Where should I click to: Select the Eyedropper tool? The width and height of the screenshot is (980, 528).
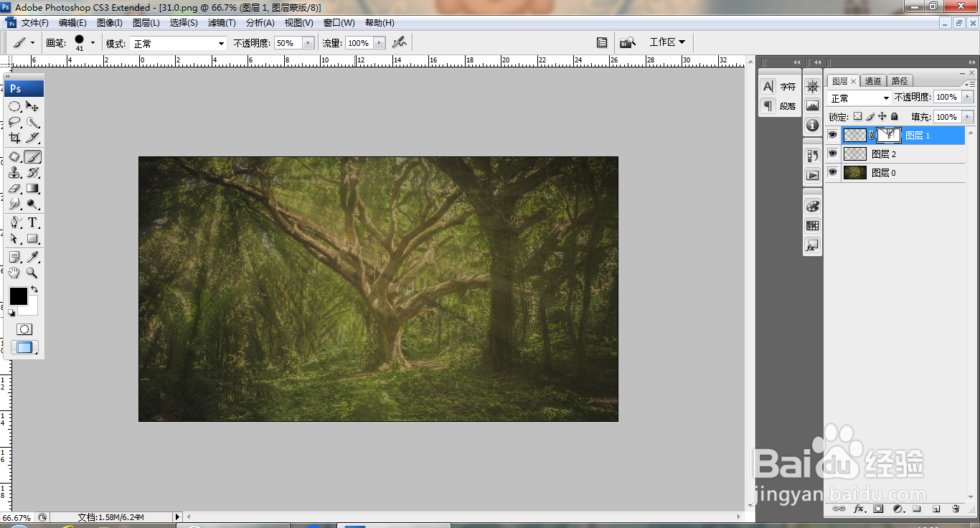coord(32,258)
